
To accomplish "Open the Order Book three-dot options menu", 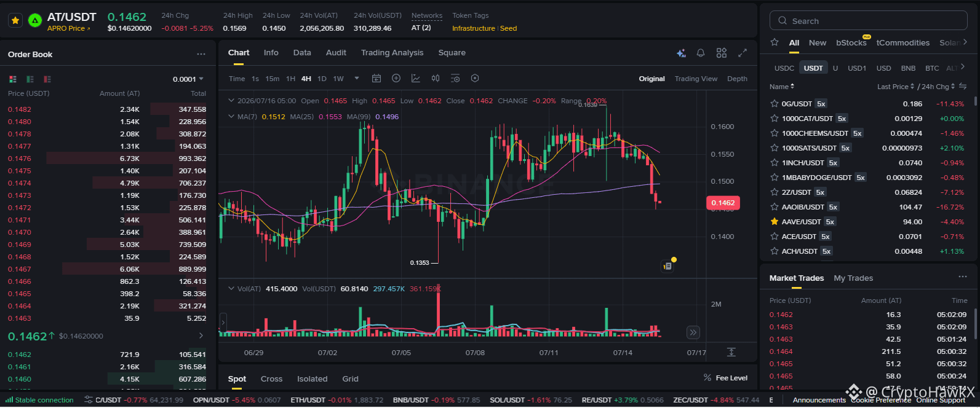I will click(201, 54).
